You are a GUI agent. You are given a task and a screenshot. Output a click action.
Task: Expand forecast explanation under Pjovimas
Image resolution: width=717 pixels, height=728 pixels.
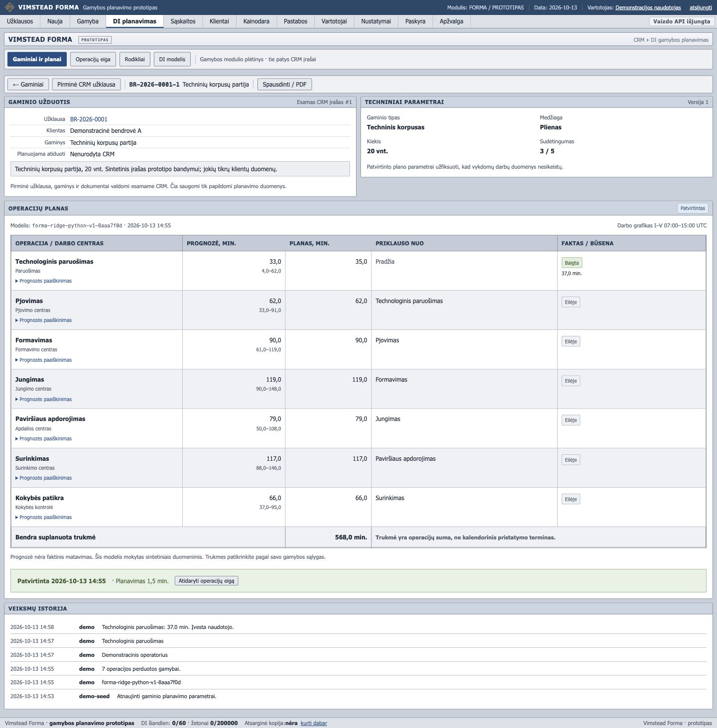pyautogui.click(x=44, y=320)
